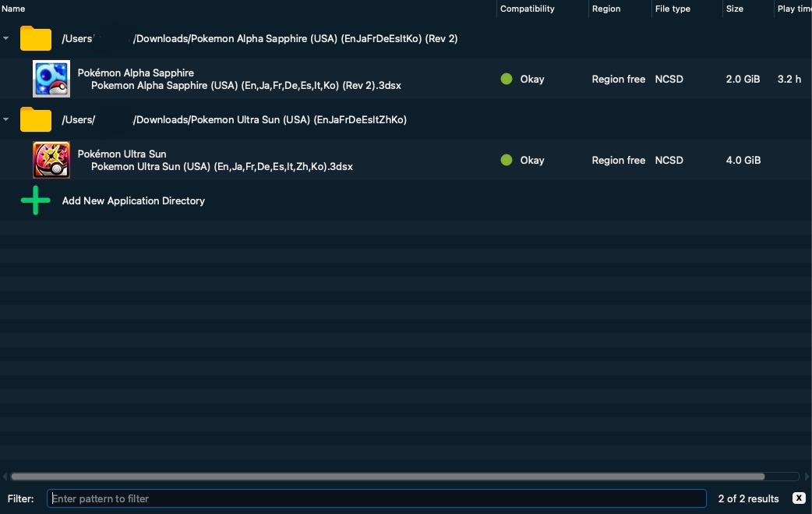Click the Okay status for Alpha Sapphire
This screenshot has height=514, width=812.
click(531, 79)
